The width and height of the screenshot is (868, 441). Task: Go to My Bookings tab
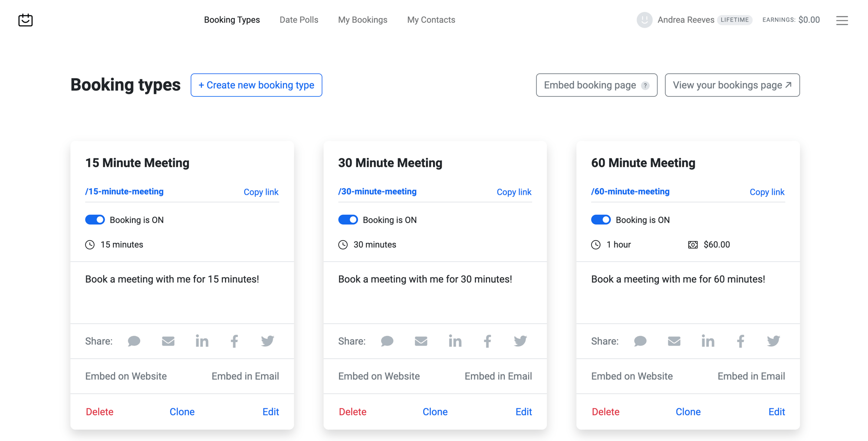click(362, 20)
